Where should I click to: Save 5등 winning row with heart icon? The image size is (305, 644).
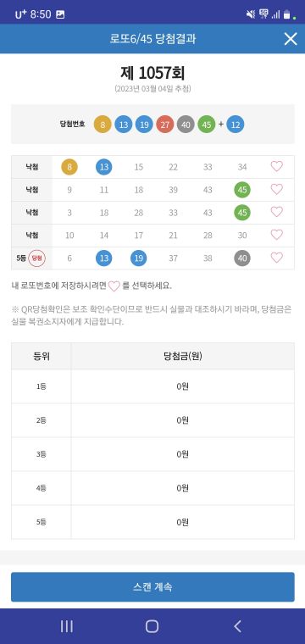277,258
